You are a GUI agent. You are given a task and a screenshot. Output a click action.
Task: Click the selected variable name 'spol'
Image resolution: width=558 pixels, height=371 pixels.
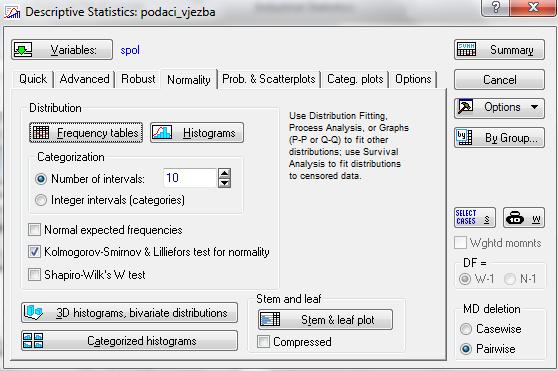pyautogui.click(x=130, y=50)
